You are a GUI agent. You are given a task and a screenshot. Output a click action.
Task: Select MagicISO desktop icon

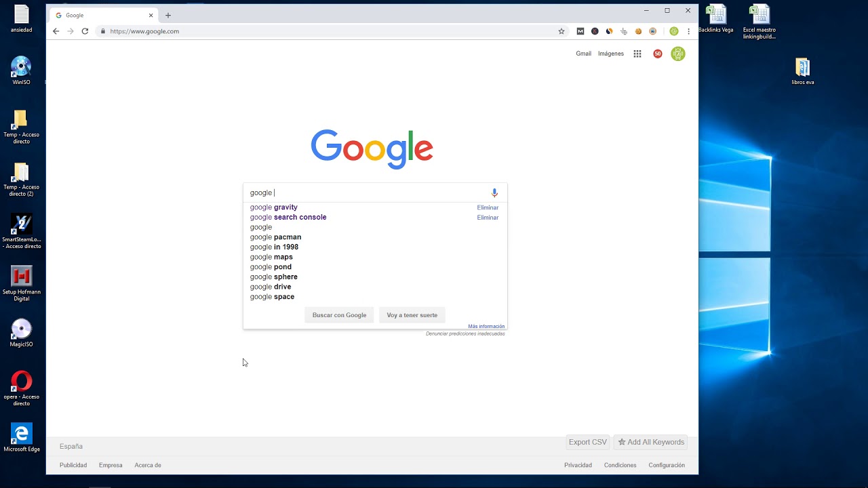(22, 333)
